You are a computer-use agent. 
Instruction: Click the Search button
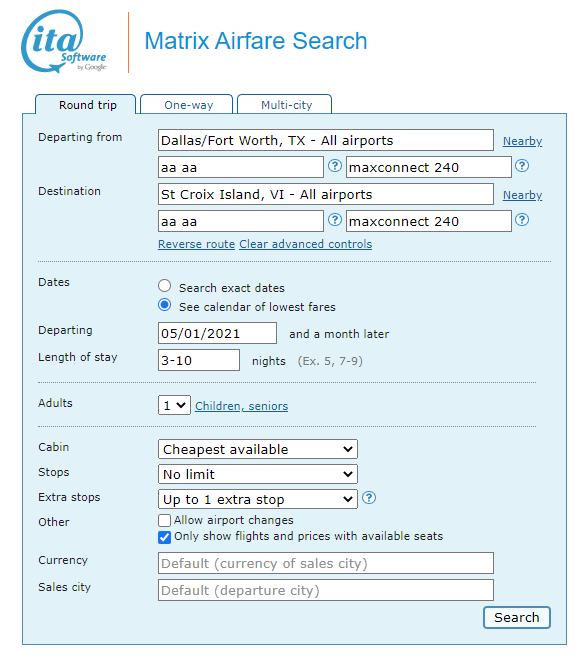point(517,618)
